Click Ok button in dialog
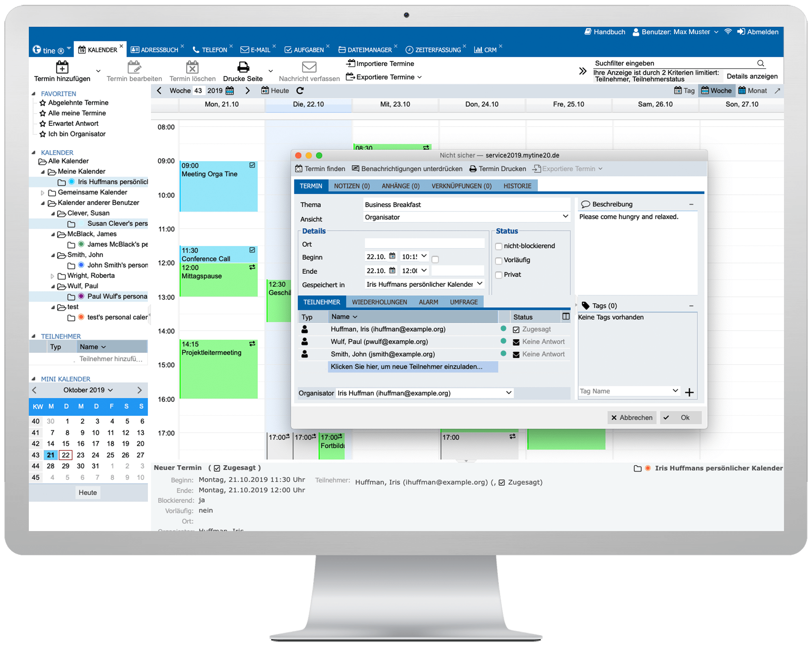Viewport: 812px width, 648px height. tap(681, 417)
